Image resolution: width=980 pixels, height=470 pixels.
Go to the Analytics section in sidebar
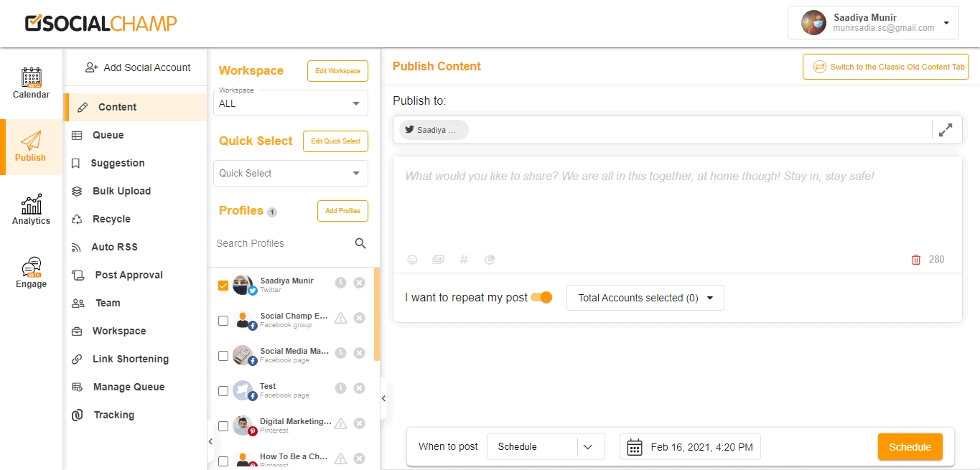tap(32, 210)
